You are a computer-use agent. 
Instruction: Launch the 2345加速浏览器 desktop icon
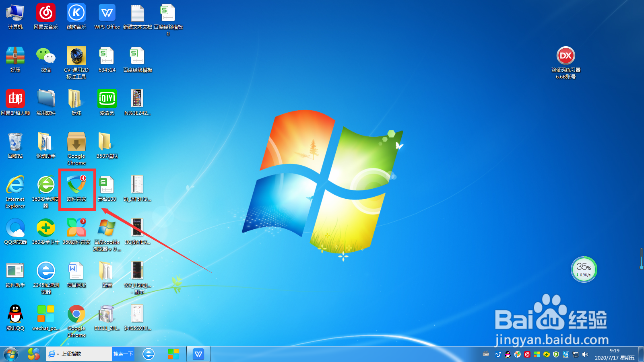(46, 278)
